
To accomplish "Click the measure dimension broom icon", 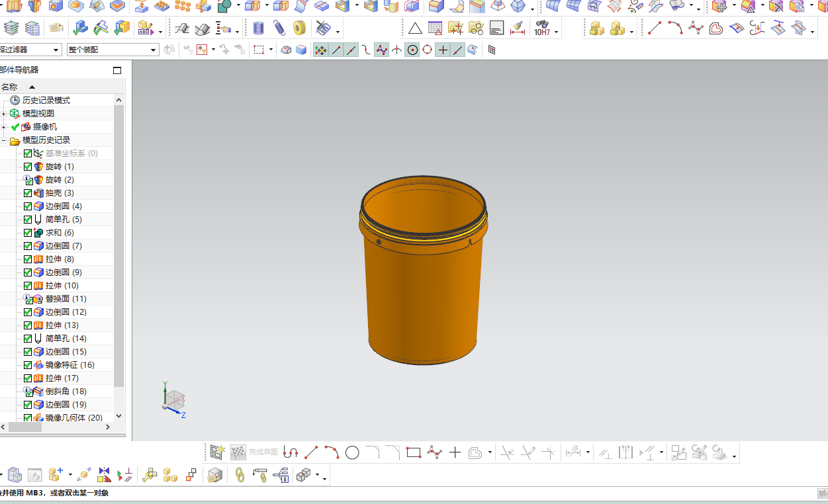I will coord(519,28).
